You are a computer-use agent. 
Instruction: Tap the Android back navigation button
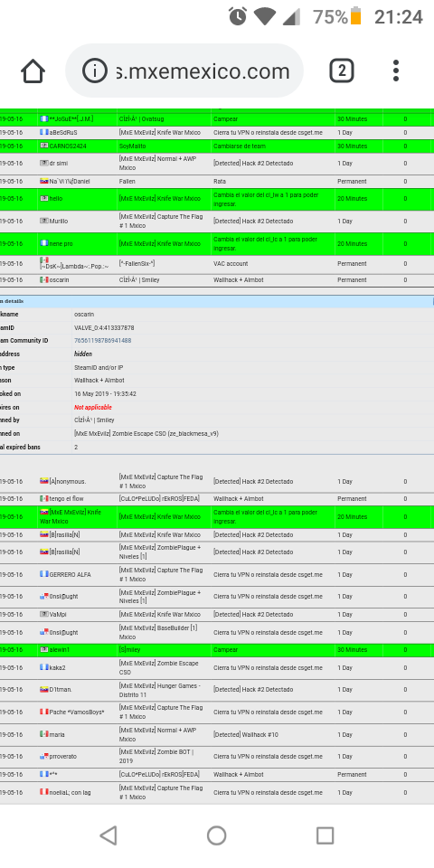[108, 835]
